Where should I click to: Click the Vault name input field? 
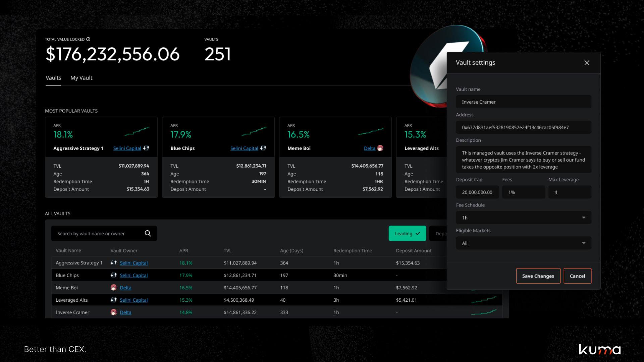coord(523,102)
